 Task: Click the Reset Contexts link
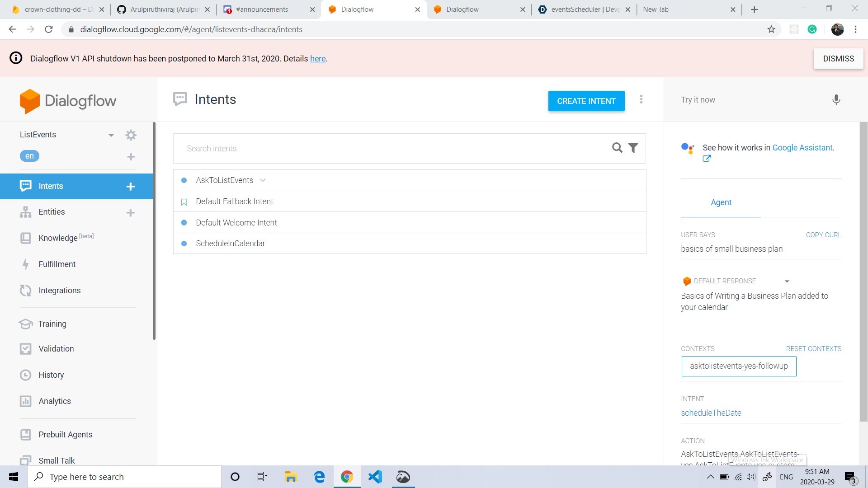pyautogui.click(x=813, y=349)
